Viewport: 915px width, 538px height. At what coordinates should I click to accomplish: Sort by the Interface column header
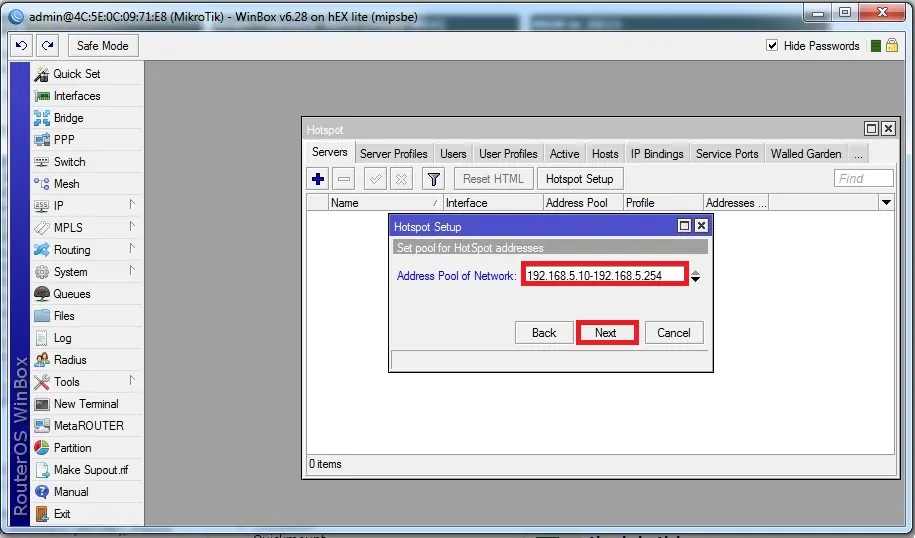[x=493, y=202]
